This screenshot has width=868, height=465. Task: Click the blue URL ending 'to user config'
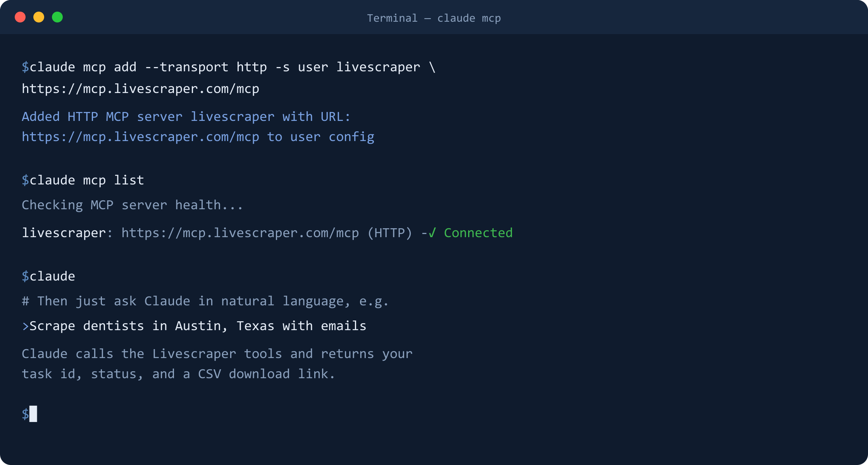[x=198, y=137]
